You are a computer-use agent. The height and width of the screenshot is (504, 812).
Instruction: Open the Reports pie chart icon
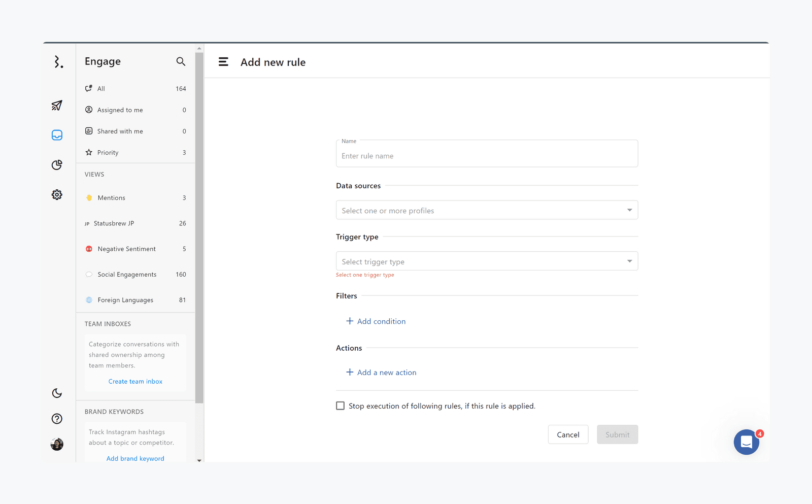click(57, 165)
